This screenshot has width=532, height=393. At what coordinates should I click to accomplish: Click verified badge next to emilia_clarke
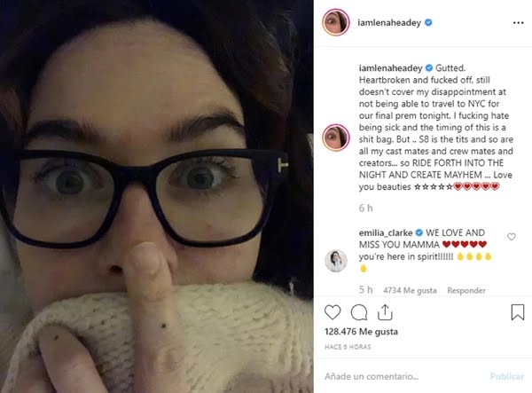[419, 232]
